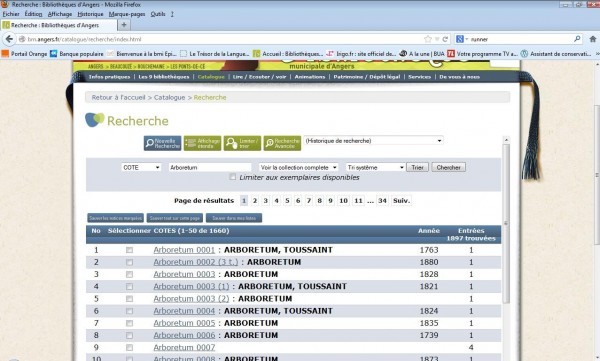Open Historique menu
This screenshot has height=361, width=600.
coord(90,14)
